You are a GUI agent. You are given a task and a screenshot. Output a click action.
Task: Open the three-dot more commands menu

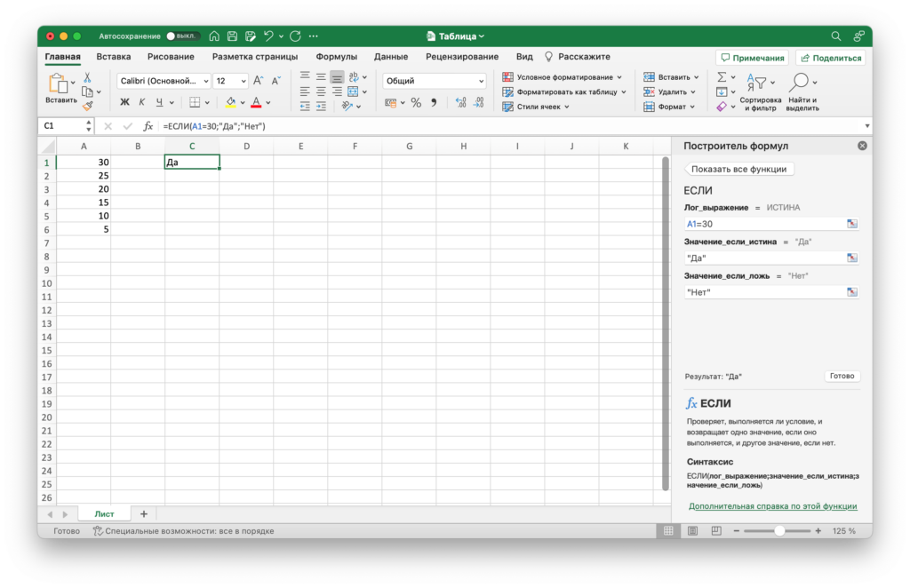[x=314, y=36]
